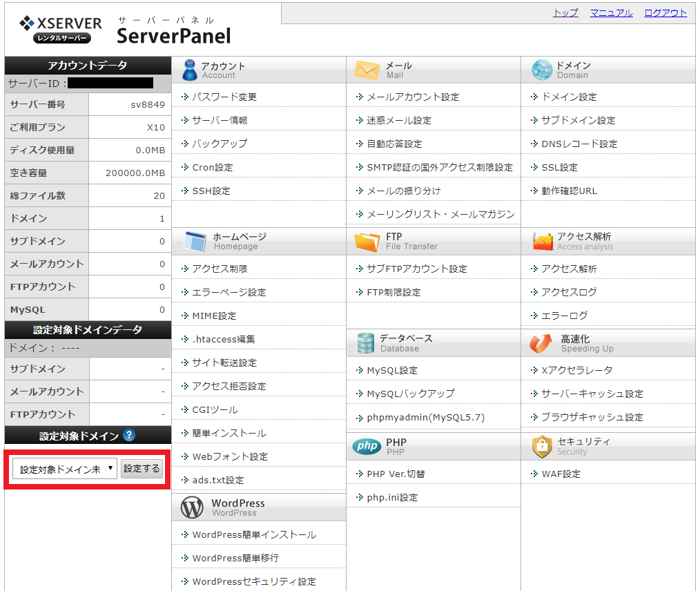
Task: Click the PHP badge icon
Action: coord(367,446)
